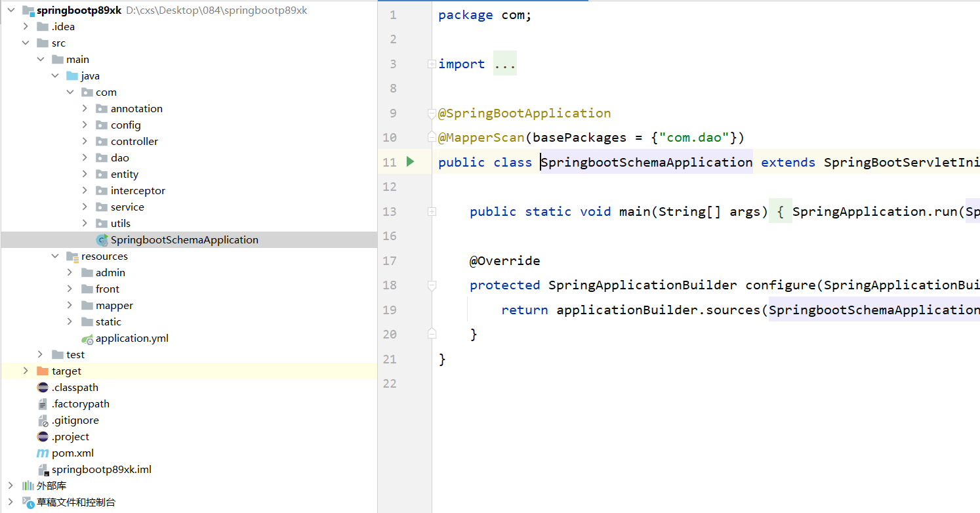Select pom.xml in project tree

(189, 453)
